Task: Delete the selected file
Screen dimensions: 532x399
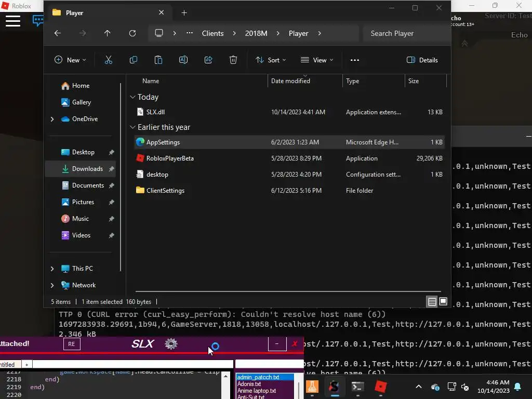Action: click(x=233, y=60)
